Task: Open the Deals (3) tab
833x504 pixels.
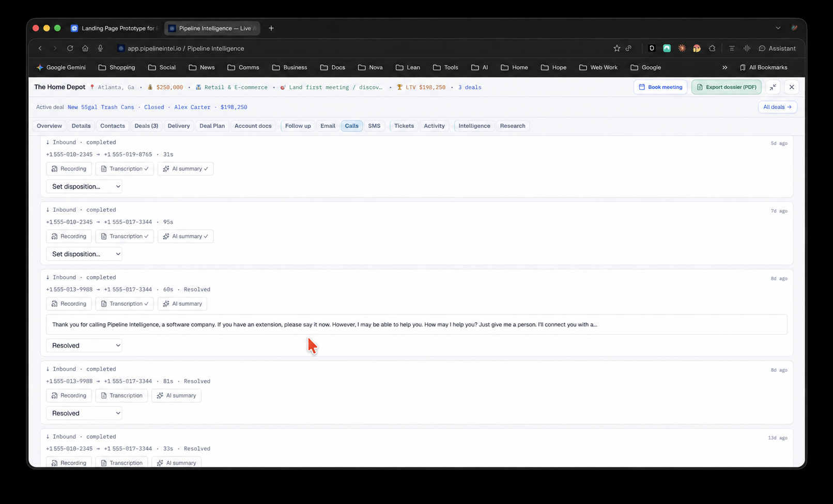Action: [x=146, y=125]
